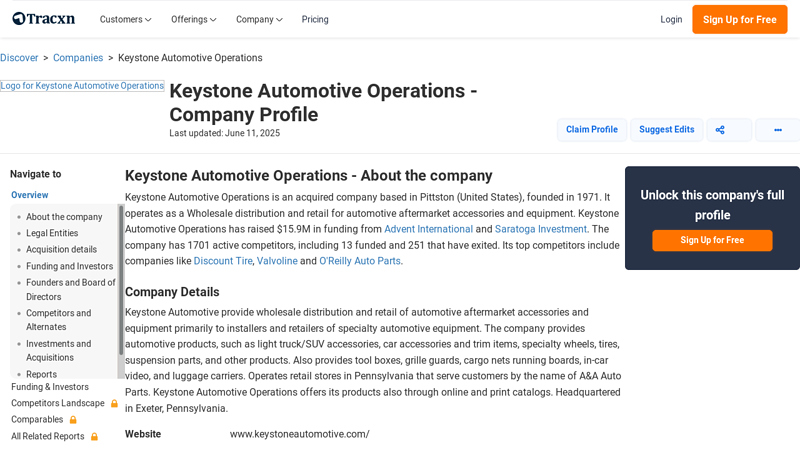Click the Tracxn logo
Viewport: 800px width, 450px height.
(x=44, y=19)
